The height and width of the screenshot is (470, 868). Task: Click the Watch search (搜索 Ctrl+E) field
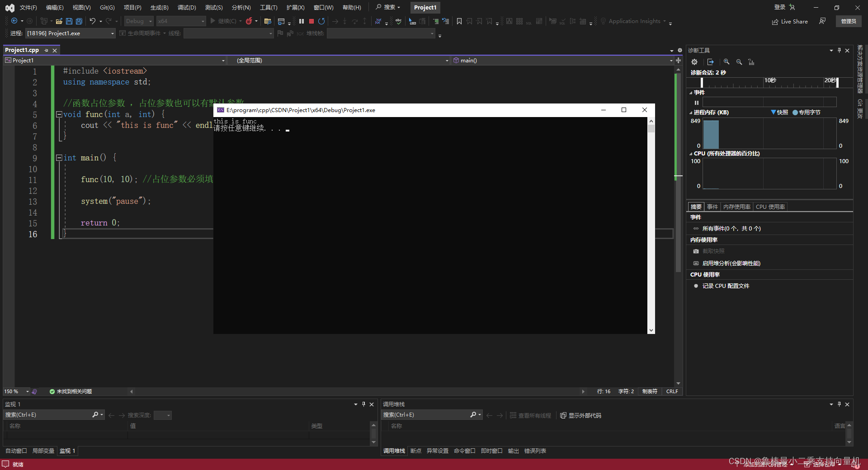tap(47, 414)
